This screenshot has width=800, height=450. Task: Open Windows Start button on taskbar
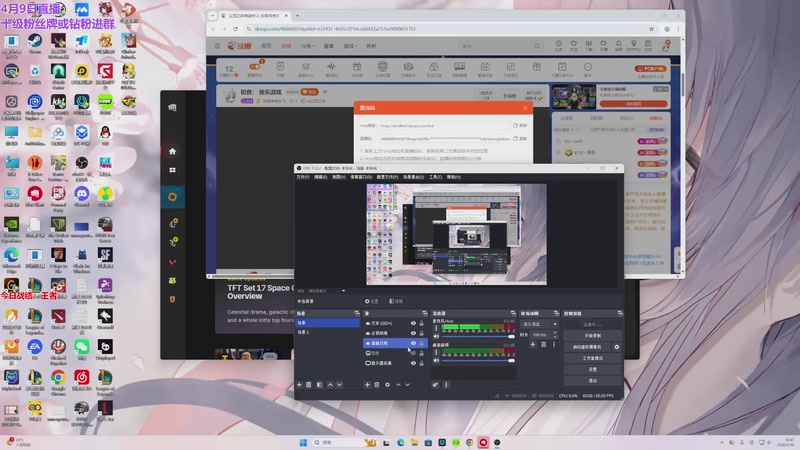(x=303, y=442)
